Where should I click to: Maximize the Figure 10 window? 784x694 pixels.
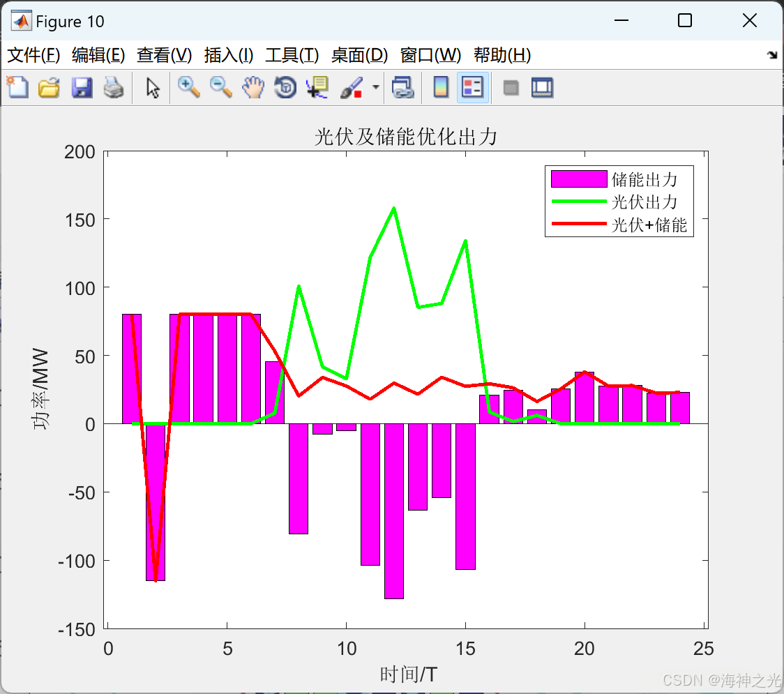click(684, 20)
